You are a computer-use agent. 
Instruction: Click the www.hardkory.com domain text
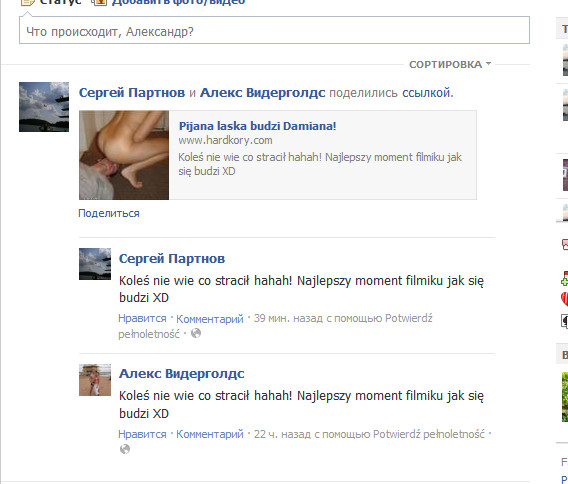tap(225, 140)
